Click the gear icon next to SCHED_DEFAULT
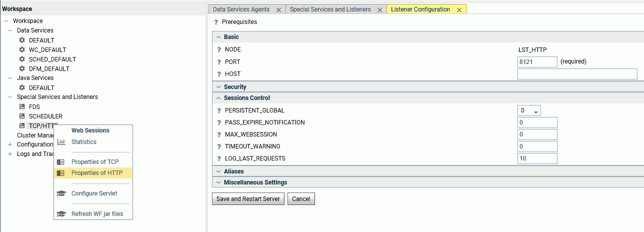This screenshot has width=644, height=232. click(22, 59)
